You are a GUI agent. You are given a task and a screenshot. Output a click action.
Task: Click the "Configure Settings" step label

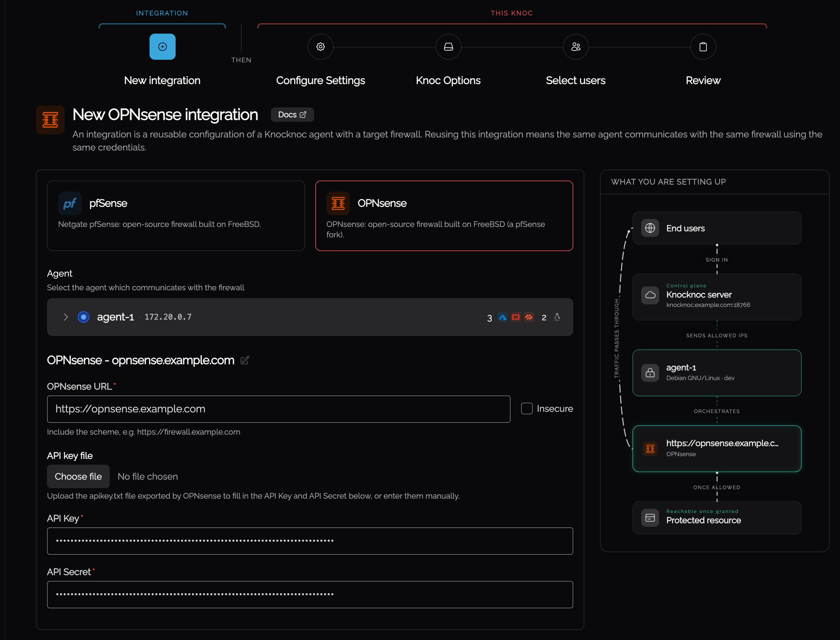[320, 80]
